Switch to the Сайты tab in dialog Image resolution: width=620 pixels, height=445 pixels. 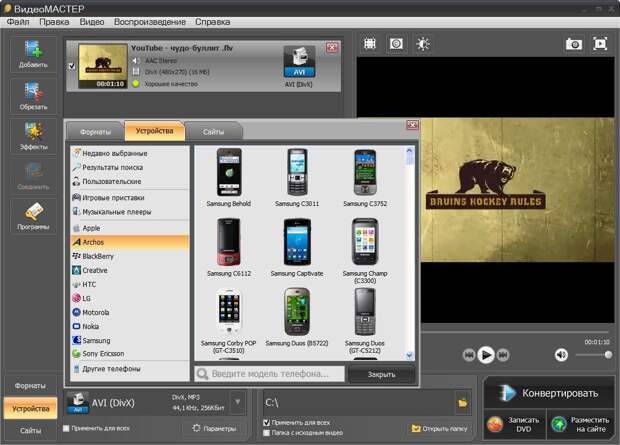(213, 131)
